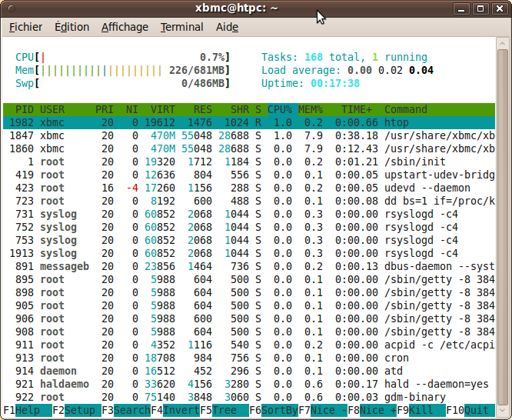Click the Command column header
This screenshot has width=512, height=420.
pos(406,109)
